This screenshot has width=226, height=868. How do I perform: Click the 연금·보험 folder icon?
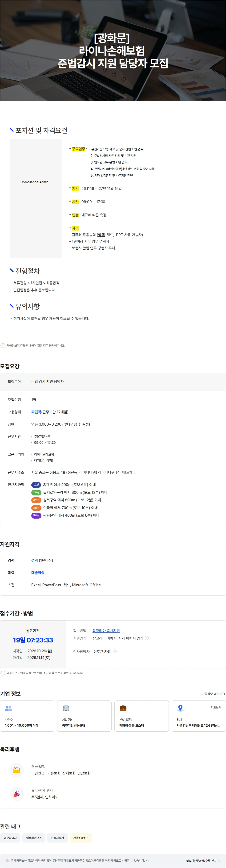click(x=16, y=770)
